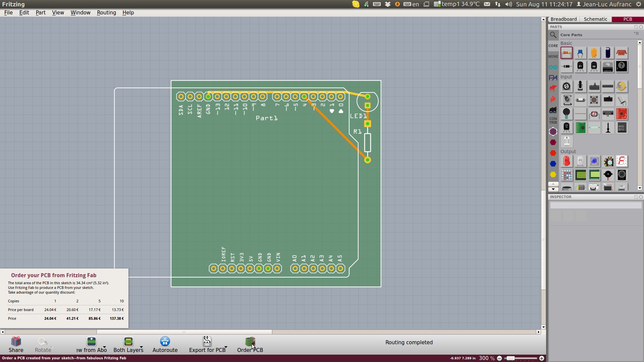Click the Export for PCB button
Image resolution: width=644 pixels, height=362 pixels.
(x=207, y=345)
